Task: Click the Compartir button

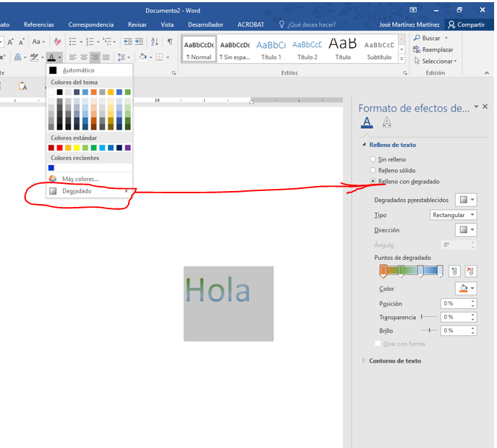Action: point(466,25)
